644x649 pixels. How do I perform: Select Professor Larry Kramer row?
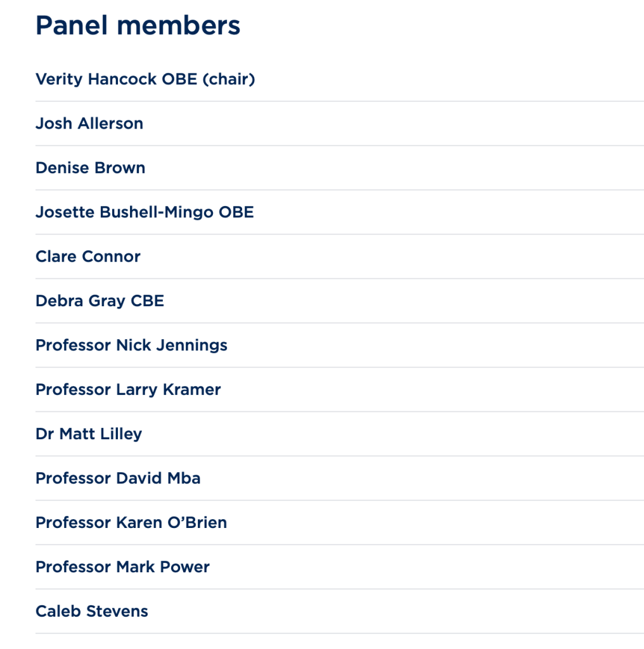(x=128, y=390)
